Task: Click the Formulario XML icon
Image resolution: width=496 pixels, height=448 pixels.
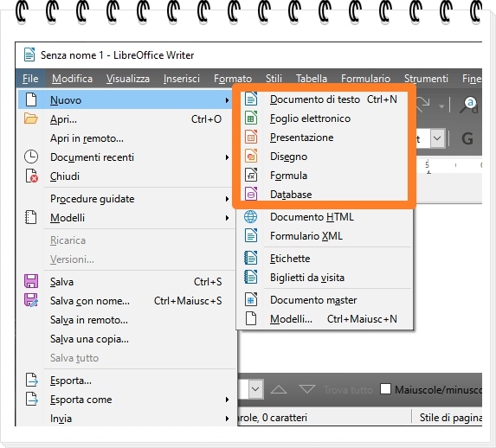Action: pos(251,236)
